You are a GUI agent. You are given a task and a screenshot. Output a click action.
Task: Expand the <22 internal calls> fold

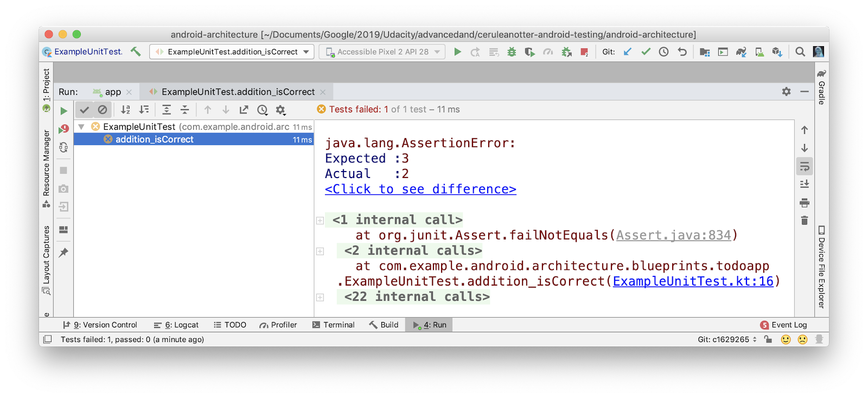320,297
